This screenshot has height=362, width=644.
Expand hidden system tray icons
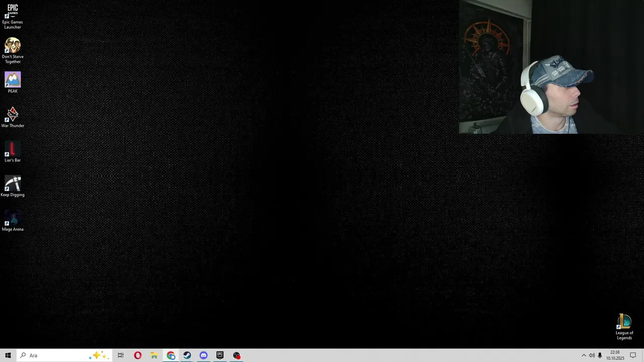click(584, 355)
